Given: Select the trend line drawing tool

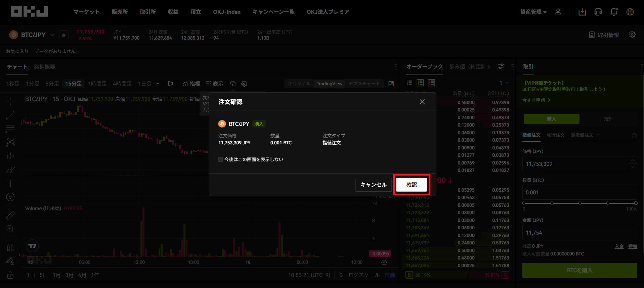Looking at the screenshot, I should click(x=10, y=115).
